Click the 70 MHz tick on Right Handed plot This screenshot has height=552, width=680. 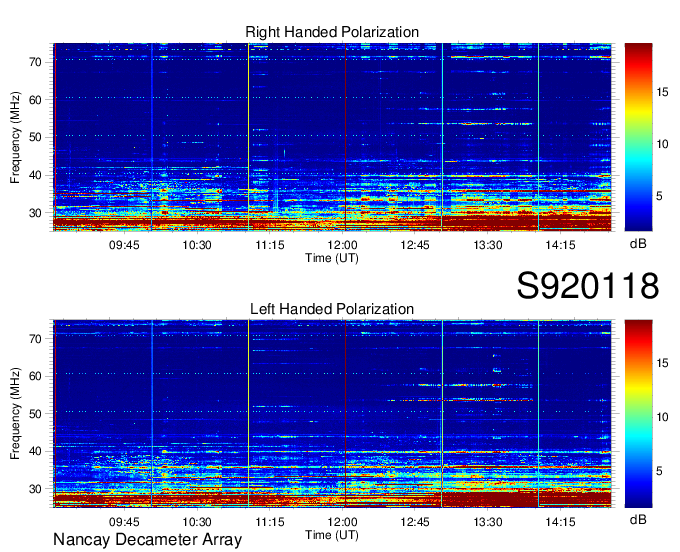click(35, 62)
